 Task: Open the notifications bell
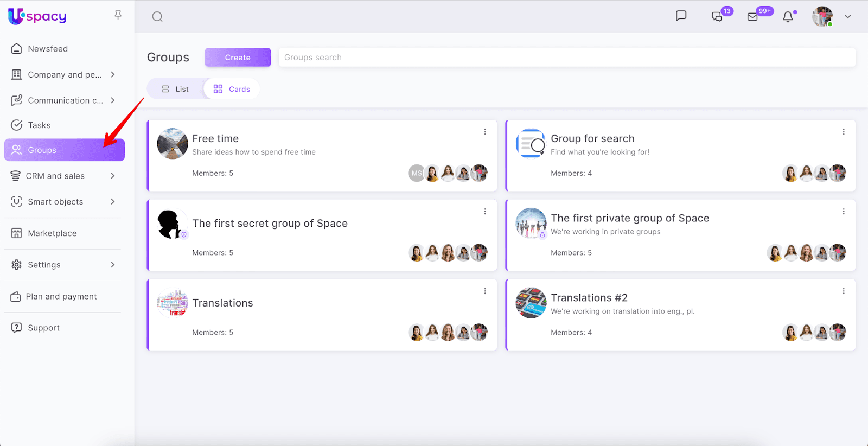(788, 17)
